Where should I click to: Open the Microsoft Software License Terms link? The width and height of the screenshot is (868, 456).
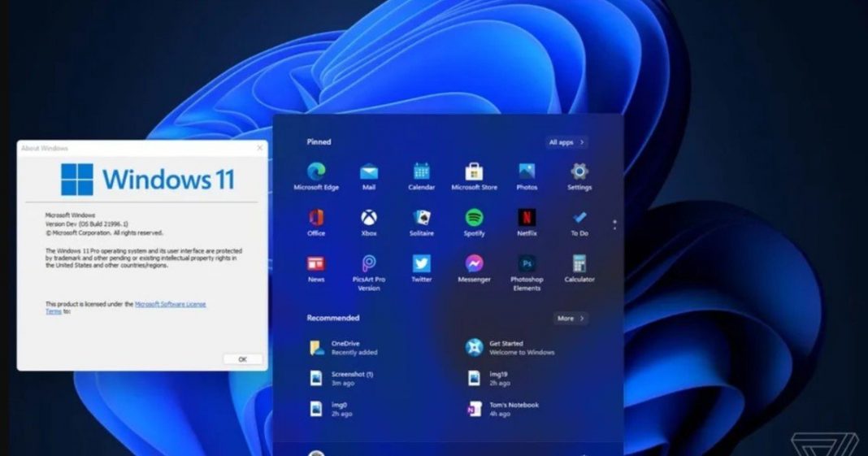[x=170, y=304]
